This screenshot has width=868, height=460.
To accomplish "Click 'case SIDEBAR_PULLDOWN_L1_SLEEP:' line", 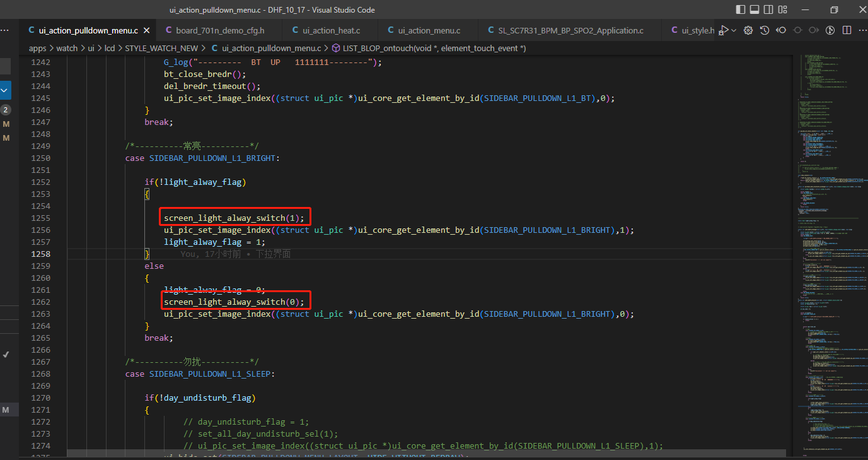I will pyautogui.click(x=199, y=374).
